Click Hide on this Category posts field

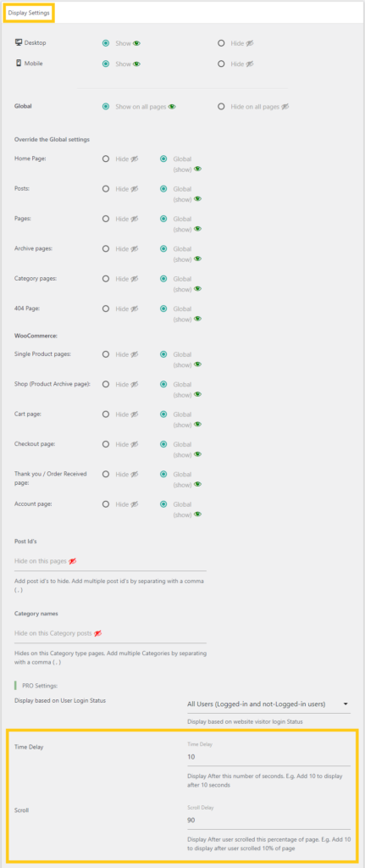[x=110, y=633]
